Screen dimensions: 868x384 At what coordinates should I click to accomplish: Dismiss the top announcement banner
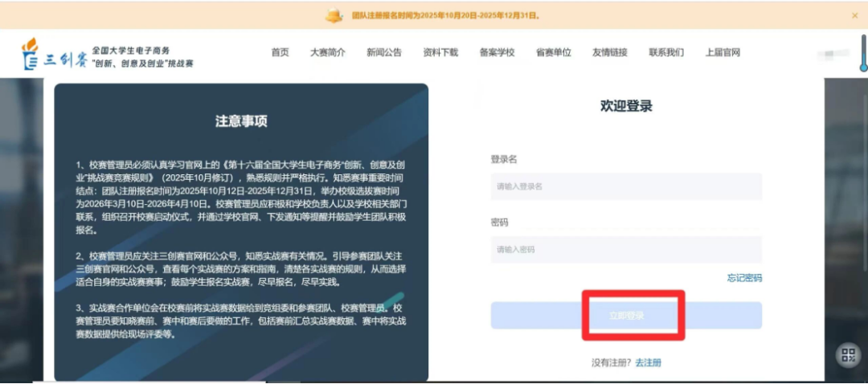click(854, 15)
